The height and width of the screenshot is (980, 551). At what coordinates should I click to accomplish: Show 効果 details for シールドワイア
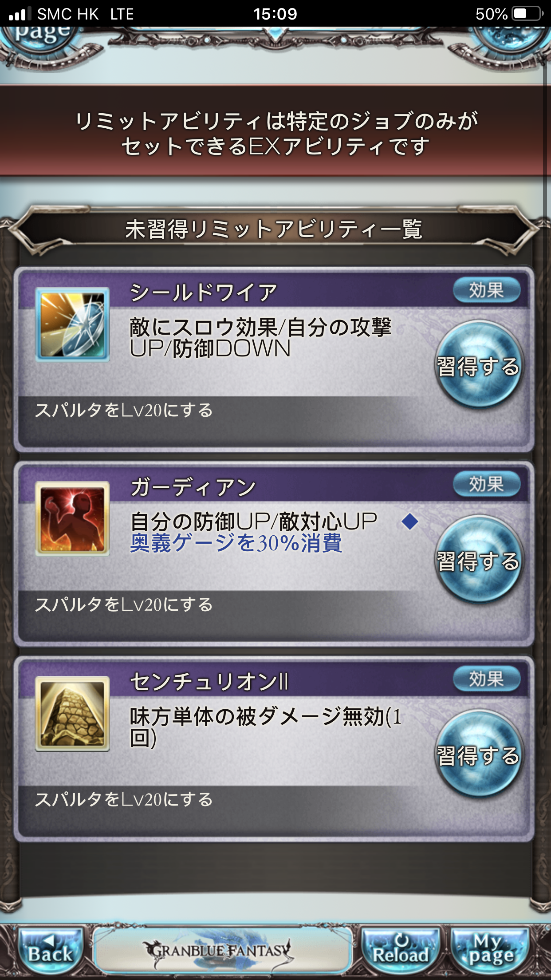tap(487, 290)
